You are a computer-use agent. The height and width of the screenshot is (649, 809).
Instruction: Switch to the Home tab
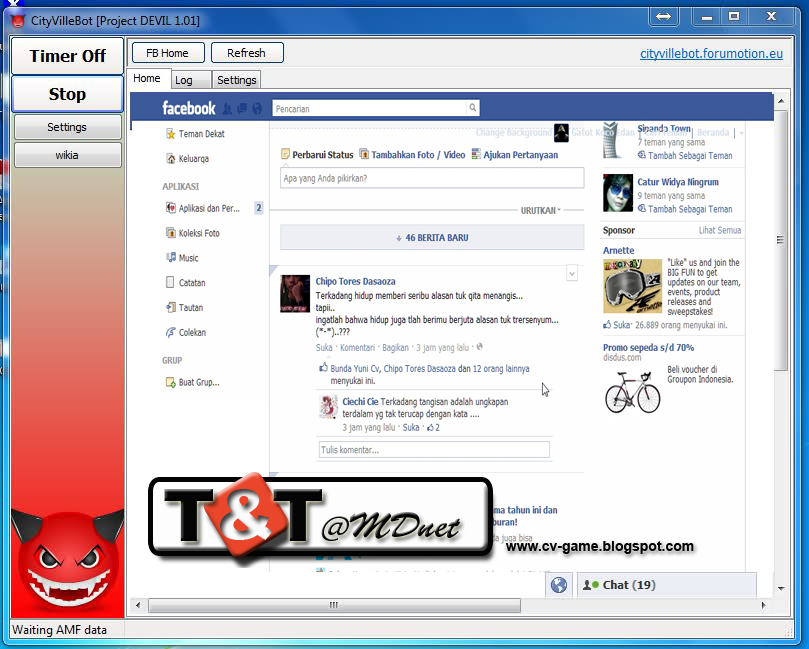[147, 78]
